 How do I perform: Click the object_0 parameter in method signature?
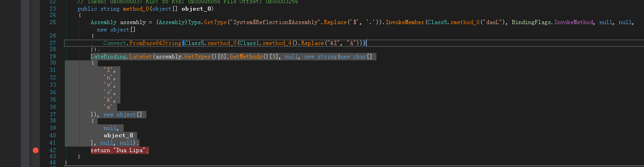point(197,9)
